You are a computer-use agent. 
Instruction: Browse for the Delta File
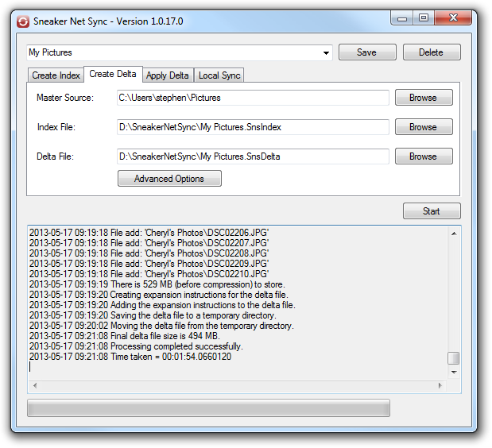[x=424, y=156]
